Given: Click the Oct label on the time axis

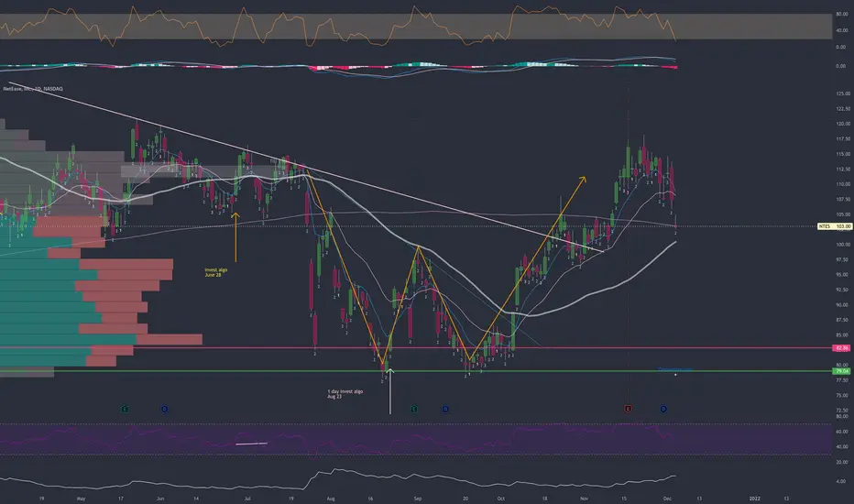Looking at the screenshot, I should click(x=500, y=499).
